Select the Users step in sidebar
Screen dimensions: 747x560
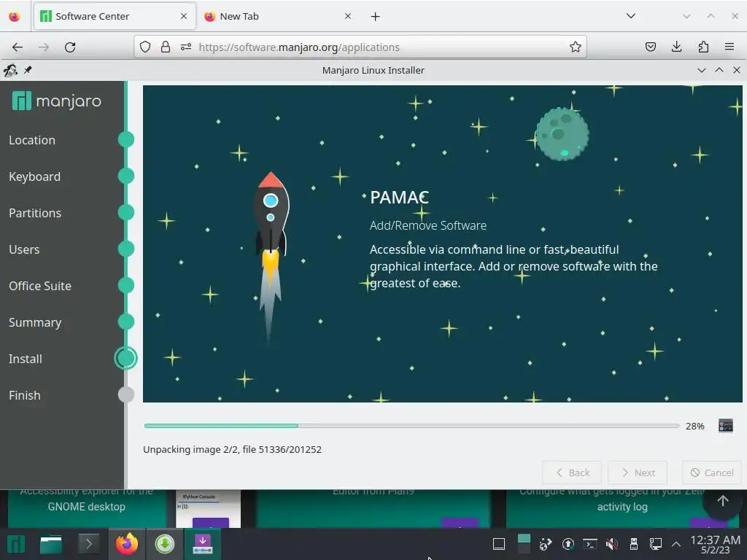(24, 249)
